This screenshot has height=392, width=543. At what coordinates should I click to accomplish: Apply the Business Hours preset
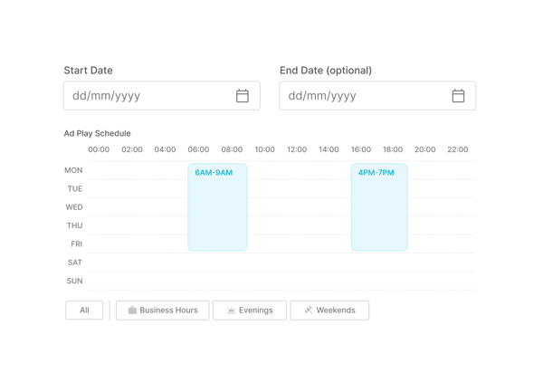click(x=163, y=311)
